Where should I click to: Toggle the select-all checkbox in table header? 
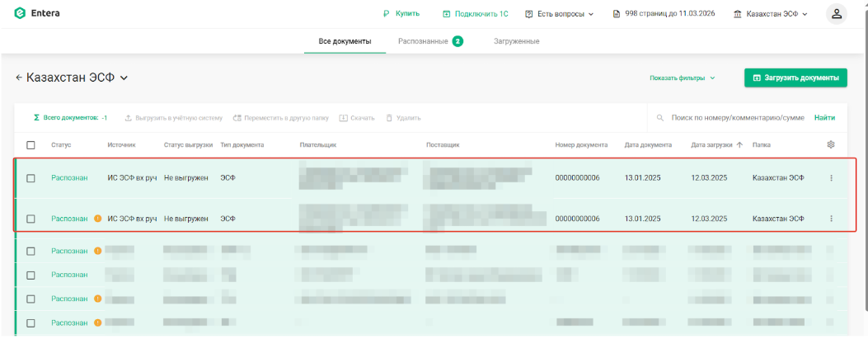click(31, 145)
